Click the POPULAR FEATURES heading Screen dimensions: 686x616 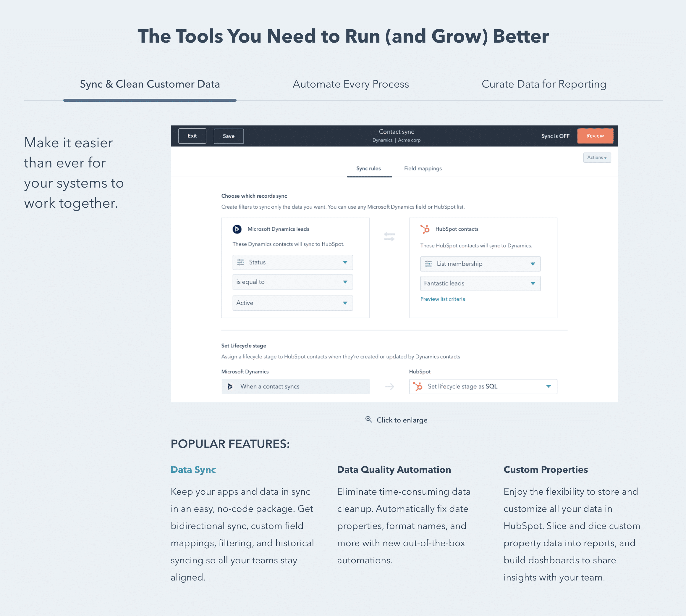click(230, 444)
